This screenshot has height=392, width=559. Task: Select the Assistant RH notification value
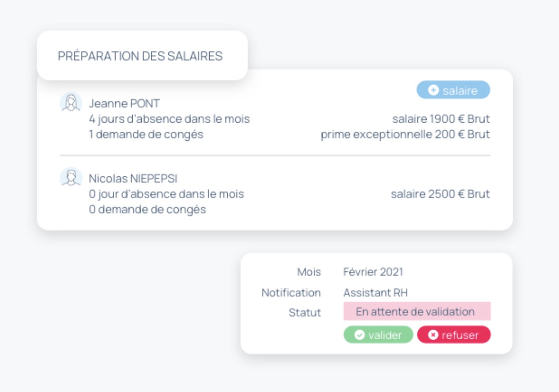point(376,292)
